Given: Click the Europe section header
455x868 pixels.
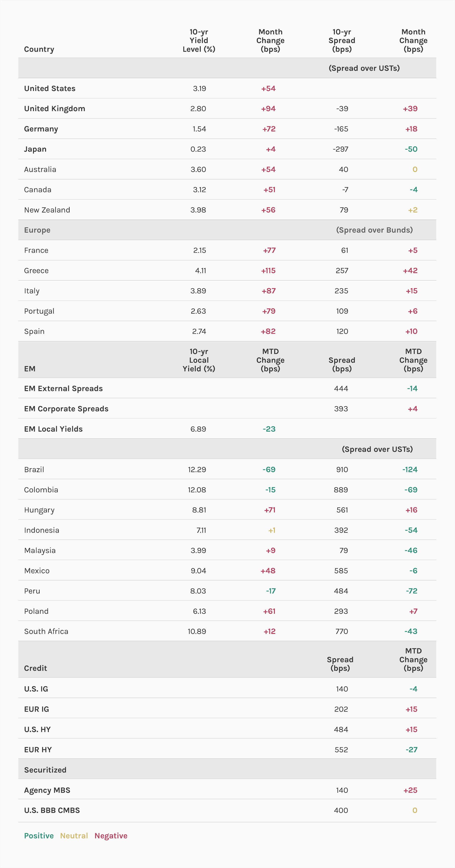Looking at the screenshot, I should 37,230.
